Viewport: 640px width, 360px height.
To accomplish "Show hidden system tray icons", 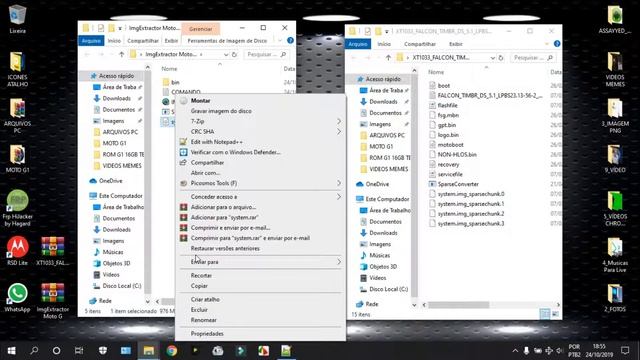I will click(515, 351).
